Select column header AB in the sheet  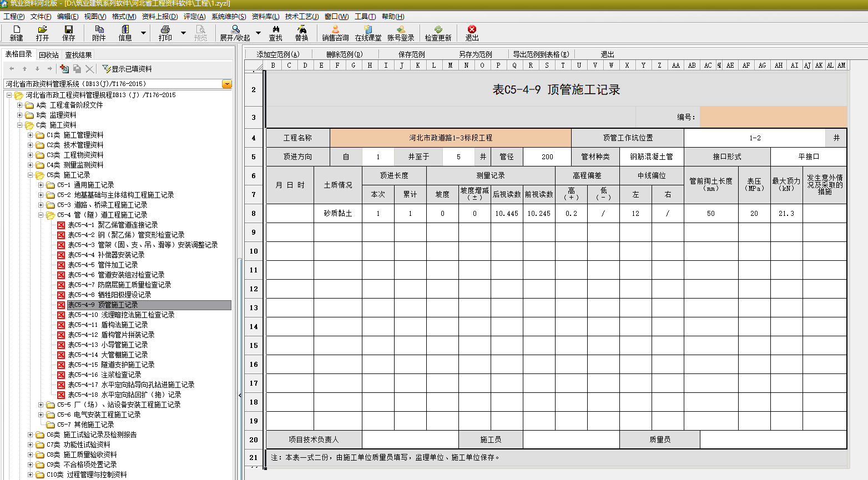692,65
